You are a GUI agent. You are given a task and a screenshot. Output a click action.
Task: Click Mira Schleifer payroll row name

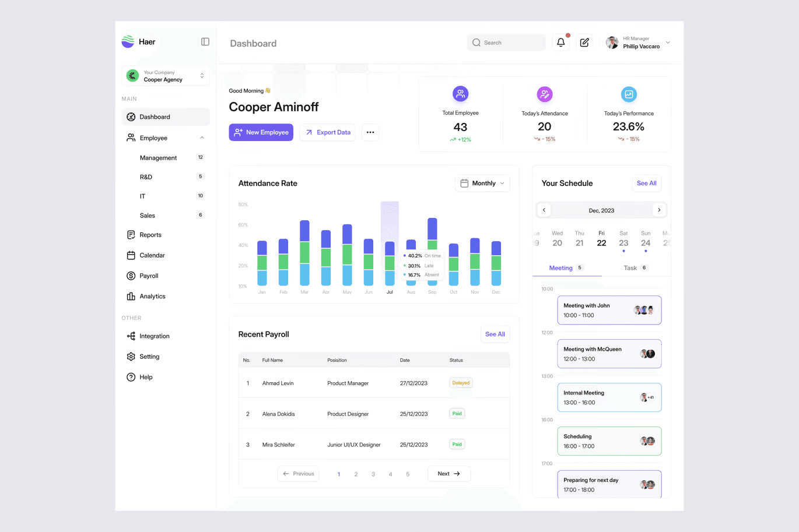click(279, 445)
